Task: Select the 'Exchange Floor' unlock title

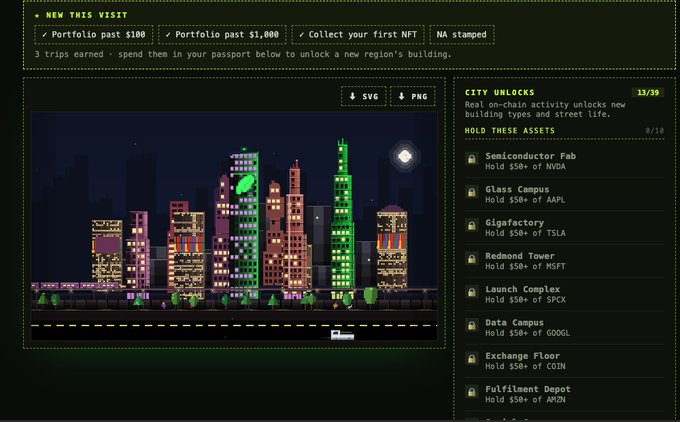Action: point(522,356)
